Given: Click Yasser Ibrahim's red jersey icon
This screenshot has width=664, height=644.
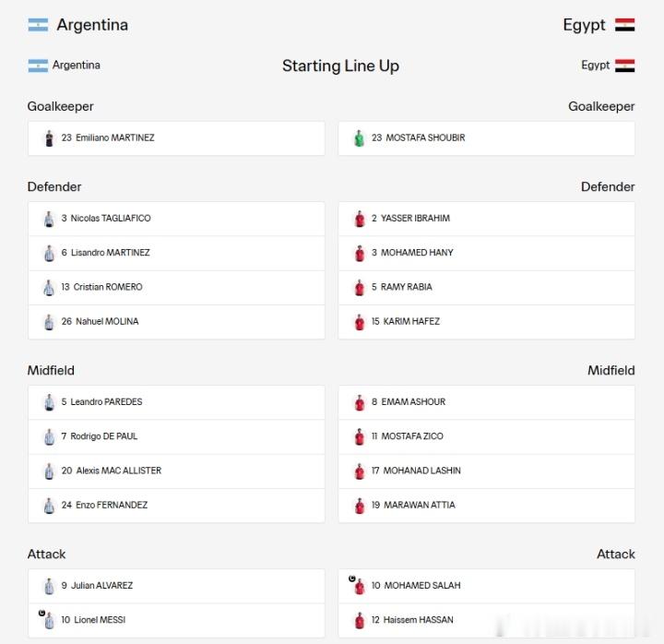Looking at the screenshot, I should click(x=360, y=219).
